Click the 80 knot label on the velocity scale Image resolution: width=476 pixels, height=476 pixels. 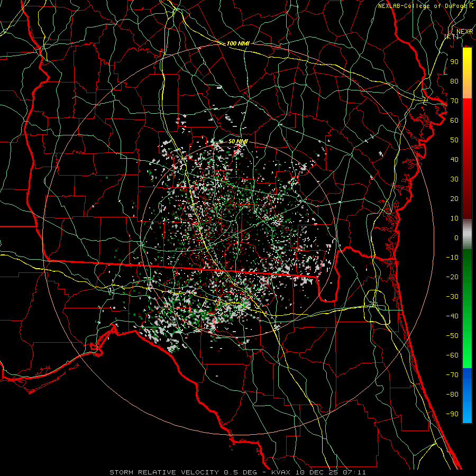[454, 81]
